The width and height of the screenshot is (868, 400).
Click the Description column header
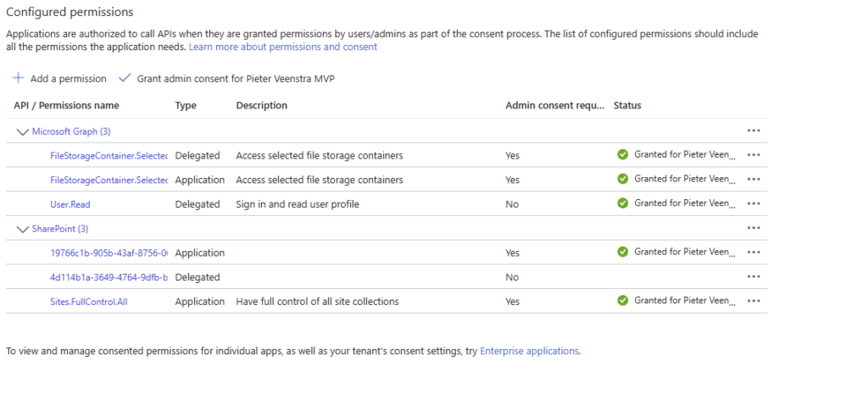click(x=262, y=106)
